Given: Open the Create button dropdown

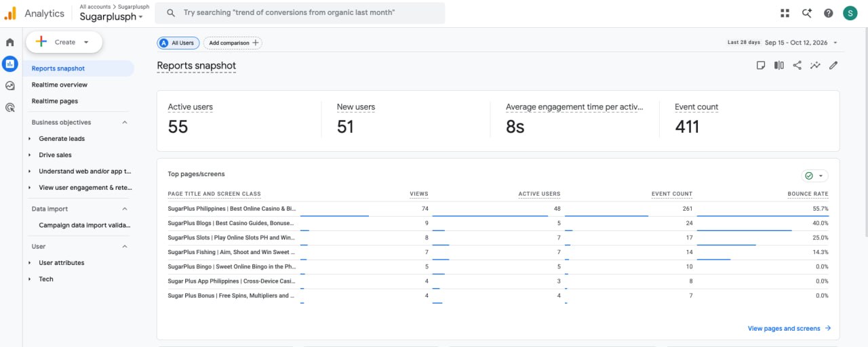Looking at the screenshot, I should coord(86,42).
